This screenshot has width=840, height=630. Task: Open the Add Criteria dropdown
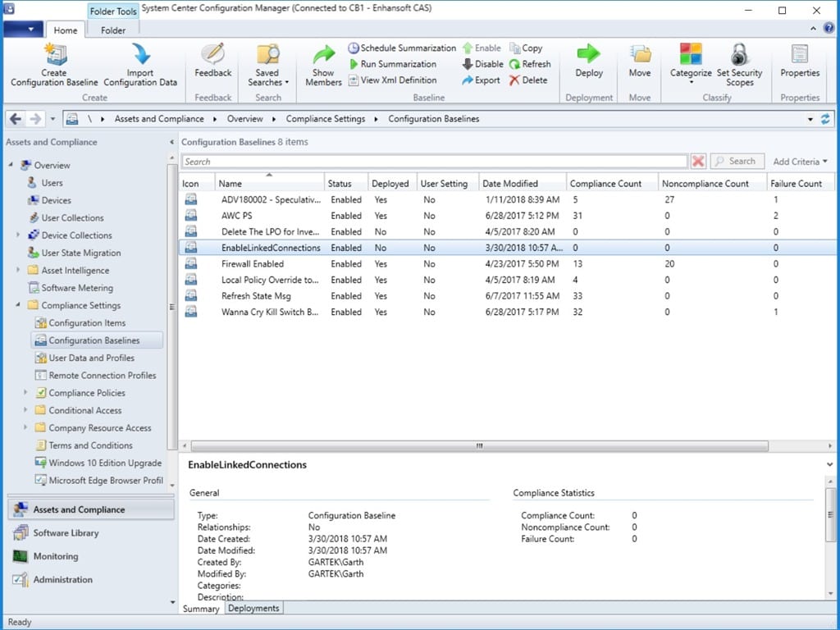point(800,162)
